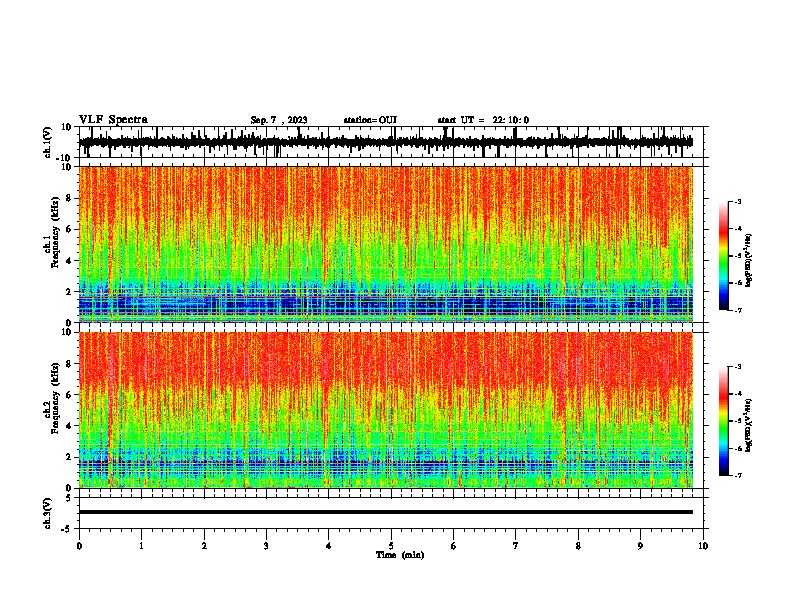
Task: Click the -7 label on ch.1 color scale
Action: click(737, 310)
